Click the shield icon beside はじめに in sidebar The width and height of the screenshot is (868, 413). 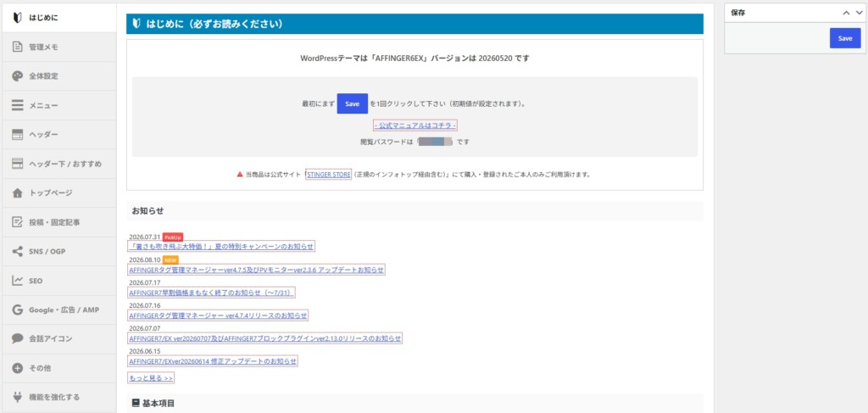coord(17,19)
